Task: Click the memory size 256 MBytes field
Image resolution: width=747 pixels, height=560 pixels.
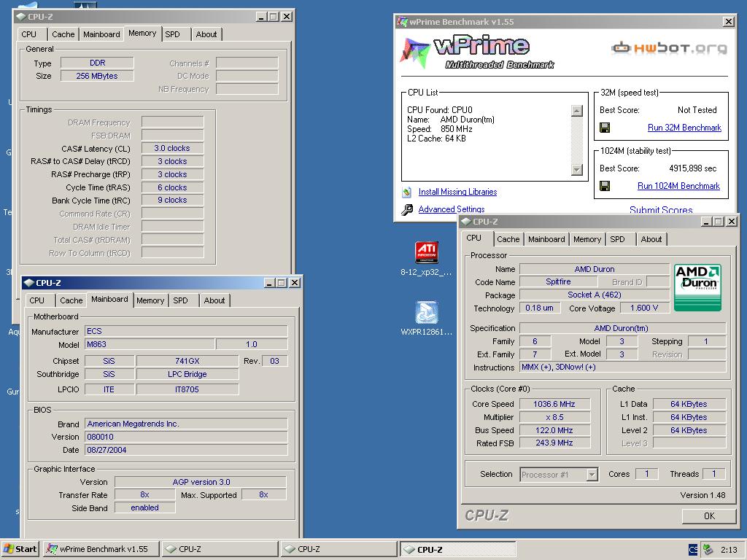Action: [97, 76]
